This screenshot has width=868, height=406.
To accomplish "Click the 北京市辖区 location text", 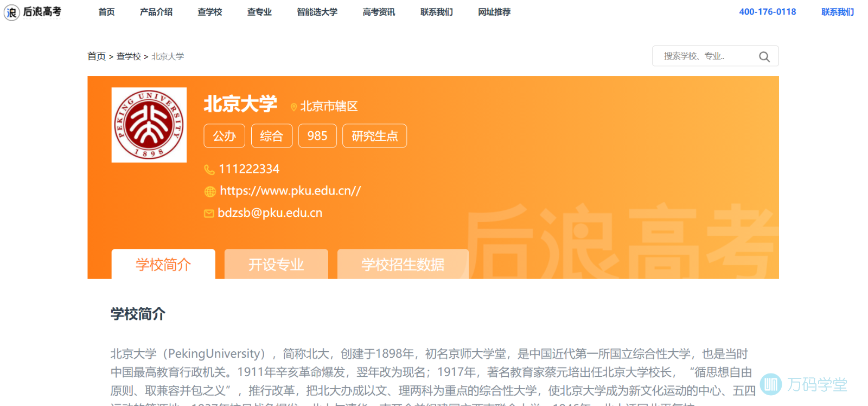I will [329, 106].
